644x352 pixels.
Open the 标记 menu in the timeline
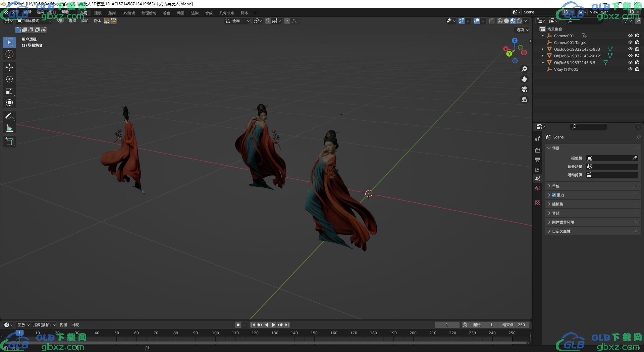pos(76,325)
